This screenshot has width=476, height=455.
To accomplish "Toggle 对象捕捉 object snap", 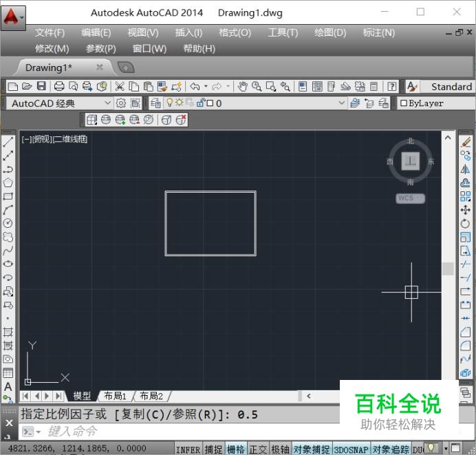I will pyautogui.click(x=312, y=449).
